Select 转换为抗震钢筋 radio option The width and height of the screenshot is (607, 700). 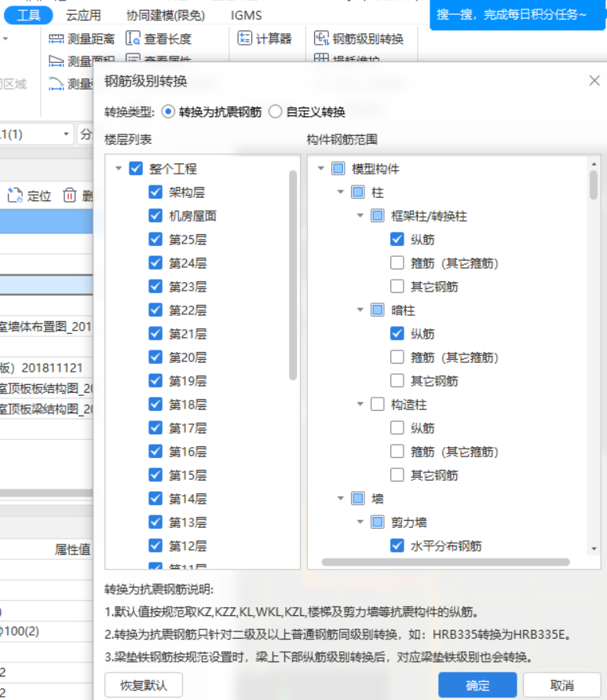[x=168, y=112]
